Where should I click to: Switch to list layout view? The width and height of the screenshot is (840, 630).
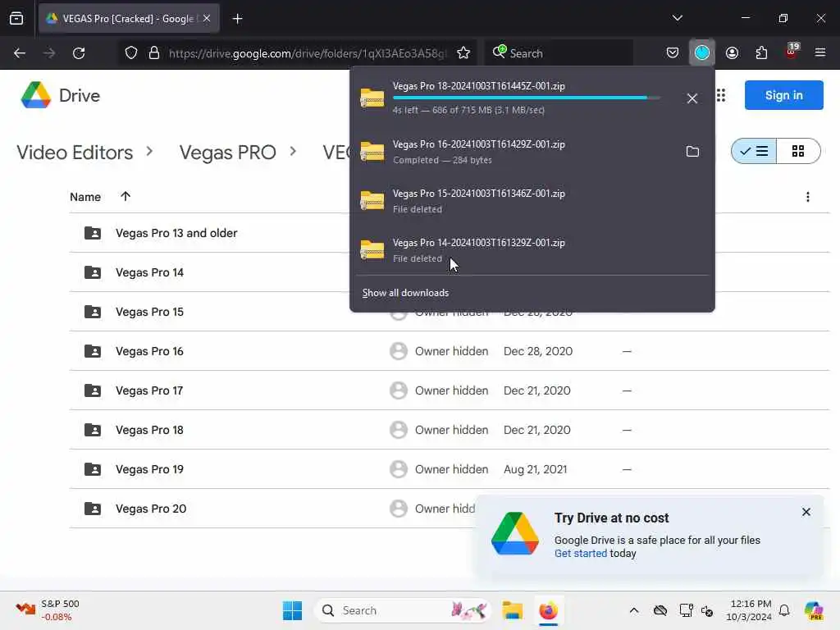(754, 151)
